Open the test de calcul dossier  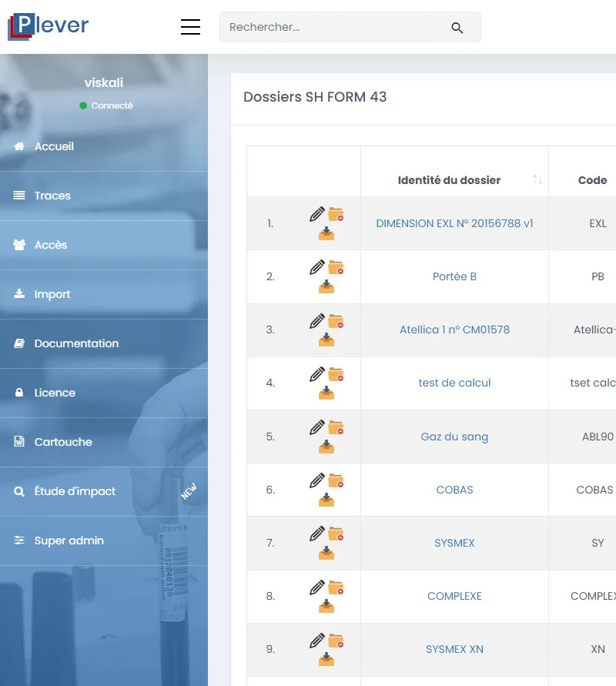(454, 383)
